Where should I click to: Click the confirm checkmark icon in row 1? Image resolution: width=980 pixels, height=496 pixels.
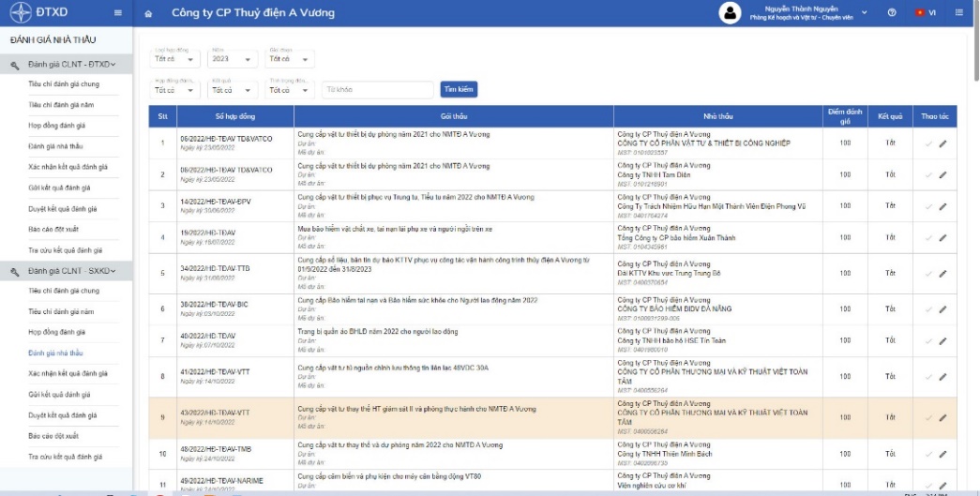928,143
